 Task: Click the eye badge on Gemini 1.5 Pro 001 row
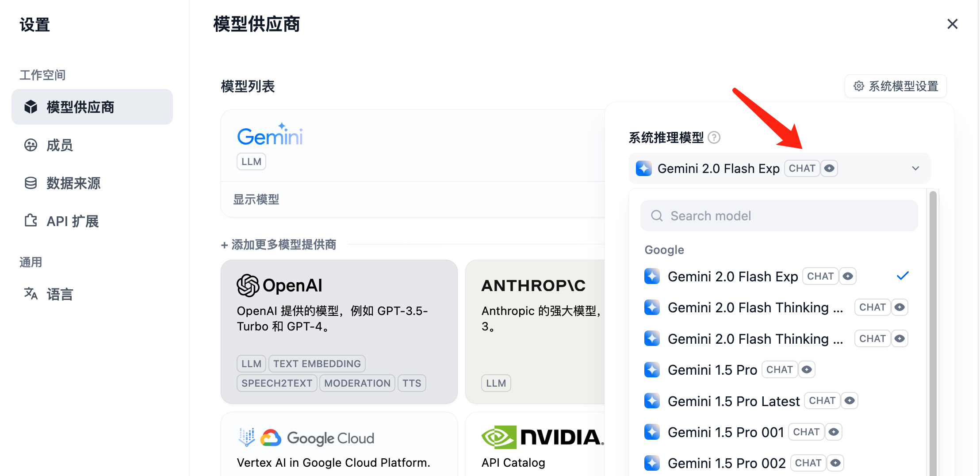coord(834,432)
